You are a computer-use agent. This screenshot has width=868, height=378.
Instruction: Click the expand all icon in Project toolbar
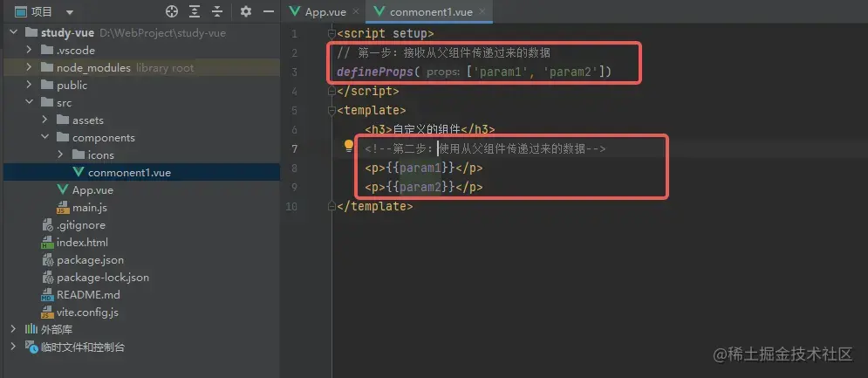pyautogui.click(x=195, y=11)
